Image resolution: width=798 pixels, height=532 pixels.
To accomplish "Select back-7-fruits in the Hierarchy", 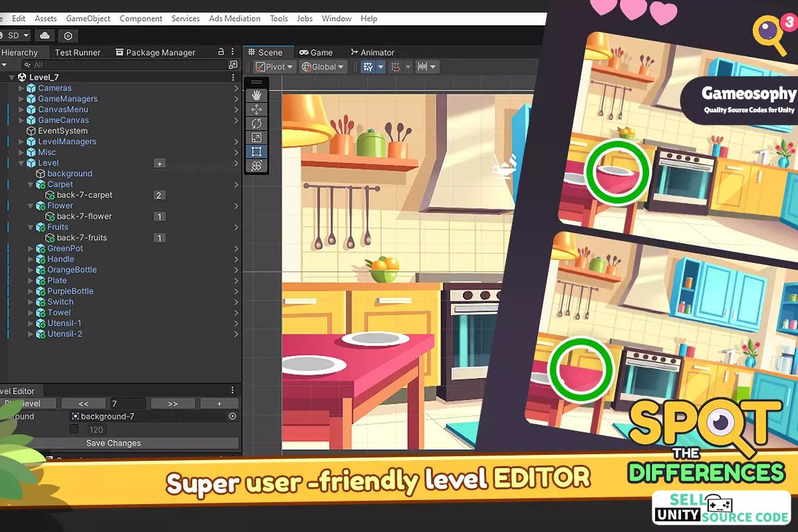I will pyautogui.click(x=82, y=237).
